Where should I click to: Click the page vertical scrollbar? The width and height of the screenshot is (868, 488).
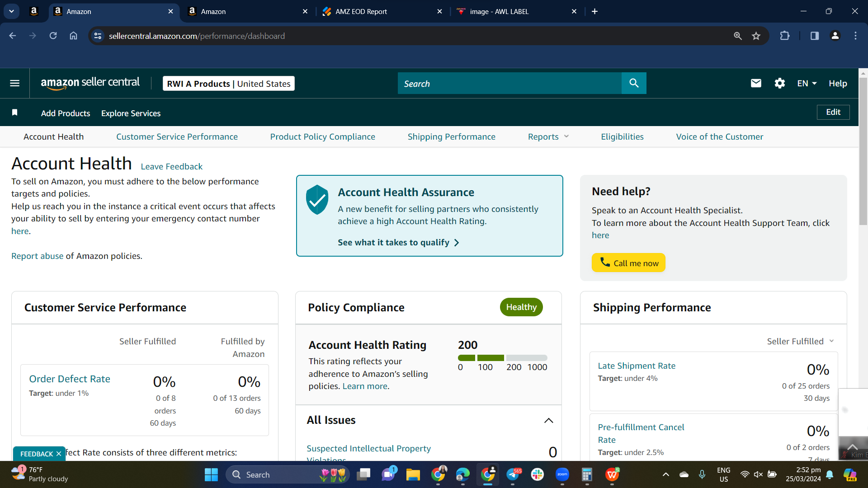click(x=863, y=151)
